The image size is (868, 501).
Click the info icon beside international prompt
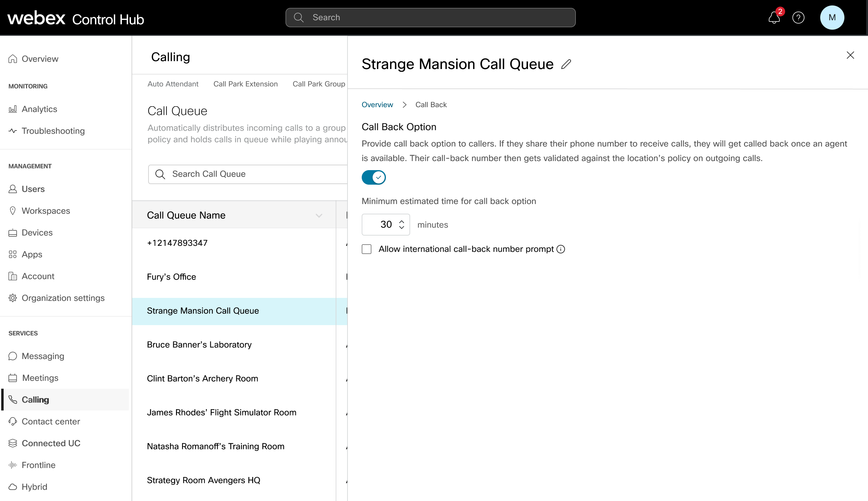click(x=561, y=249)
